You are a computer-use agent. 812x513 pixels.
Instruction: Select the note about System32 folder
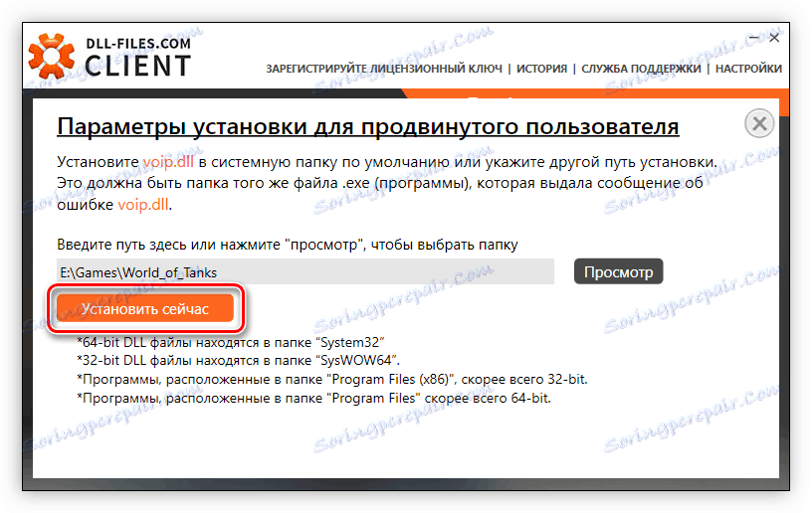[231, 342]
